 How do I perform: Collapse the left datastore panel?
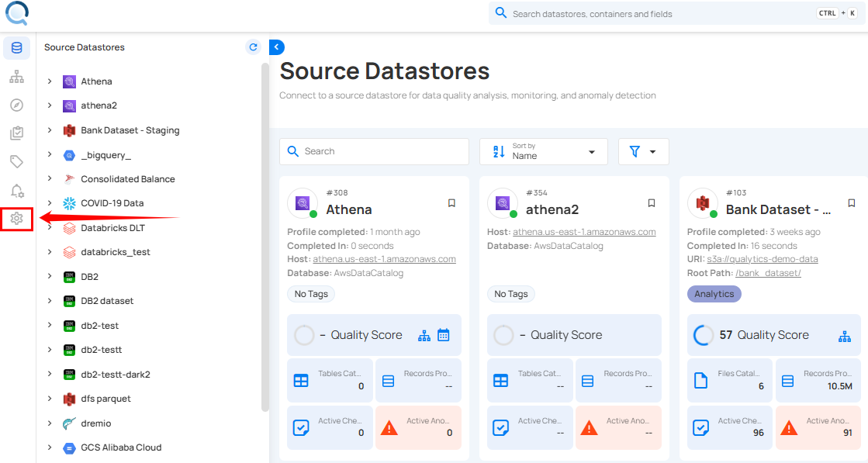[x=277, y=47]
